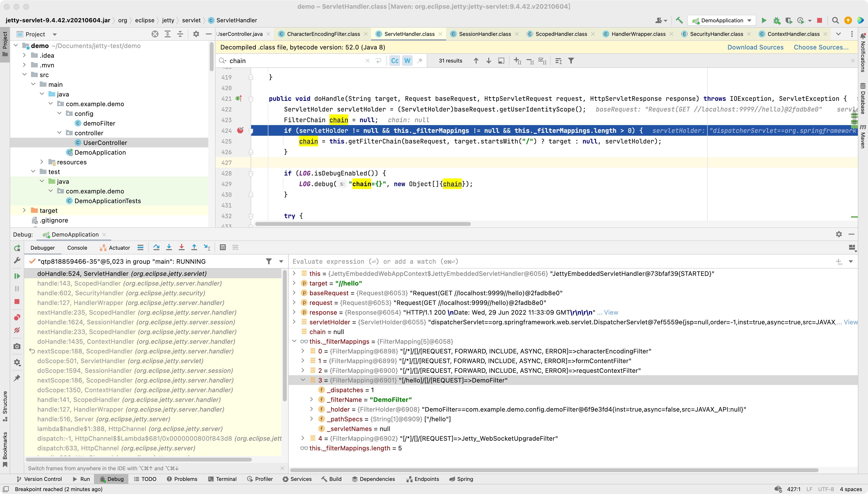Click the Debug bug icon in top toolbar
868x494 pixels.
click(x=776, y=20)
